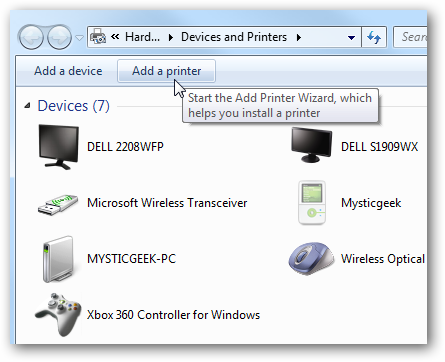Click the Refresh button
The image size is (445, 362).
point(374,37)
